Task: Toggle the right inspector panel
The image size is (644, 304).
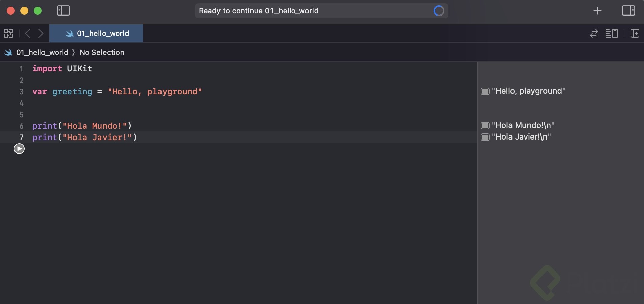Action: tap(628, 10)
